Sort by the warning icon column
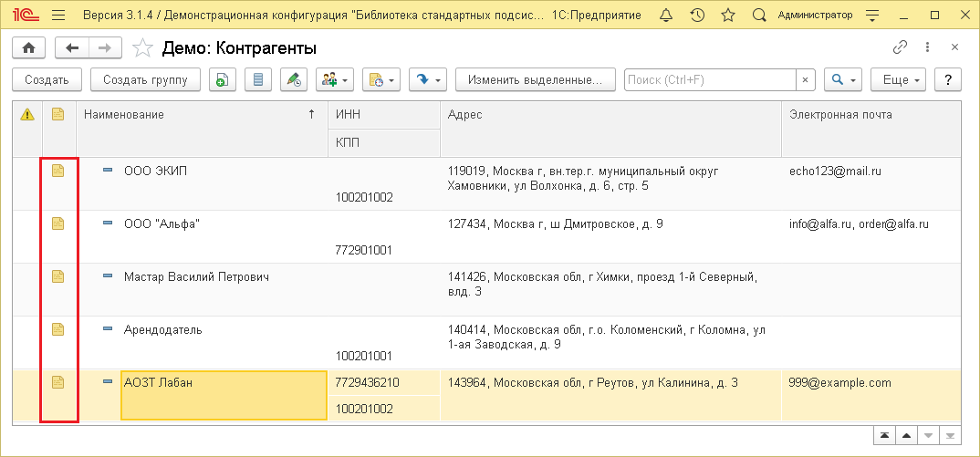 27,114
